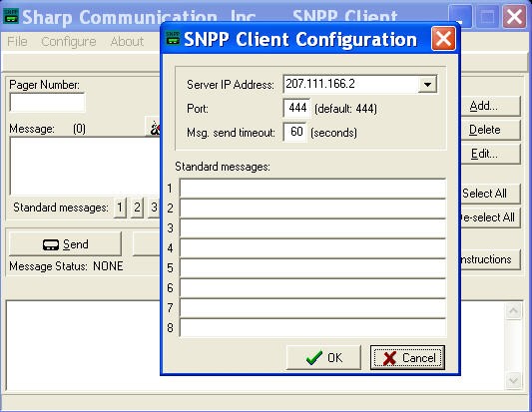Click the De-select All button
The width and height of the screenshot is (532, 412).
(490, 217)
